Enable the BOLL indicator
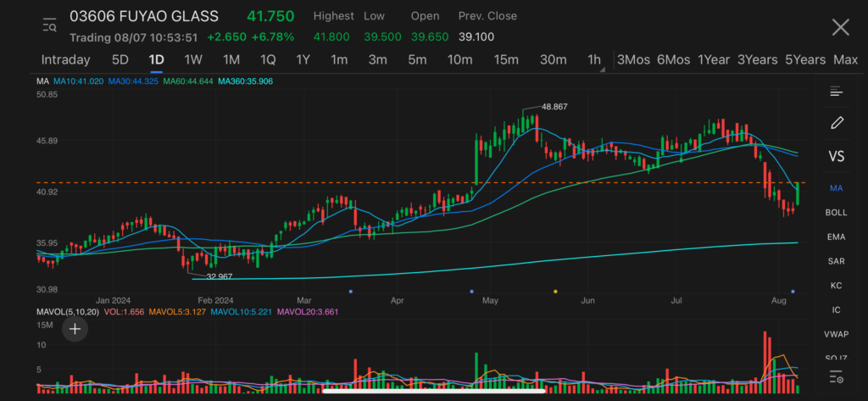 (836, 213)
